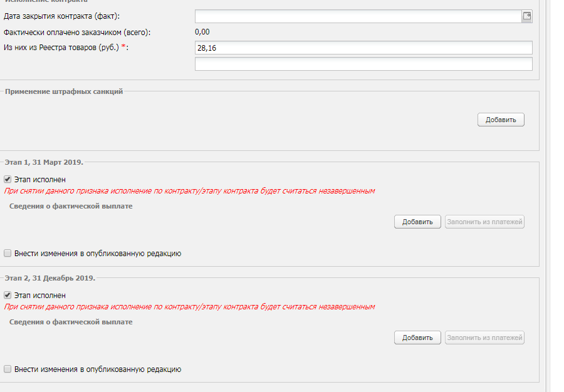Click the 'Дата закрытия контракта (факт)' label
The width and height of the screenshot is (564, 392).
[61, 16]
